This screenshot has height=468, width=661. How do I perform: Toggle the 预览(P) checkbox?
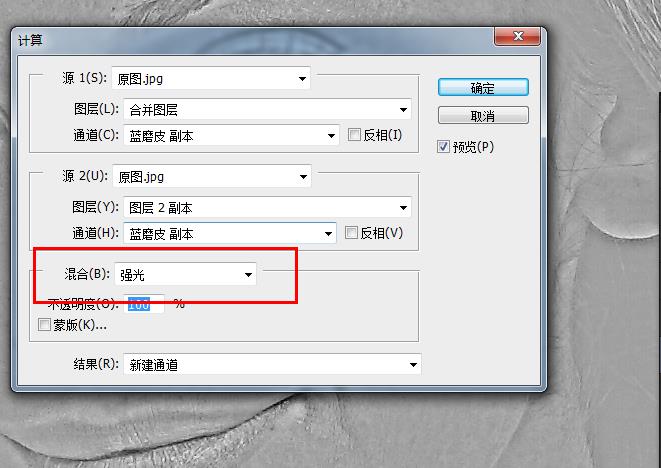click(443, 147)
